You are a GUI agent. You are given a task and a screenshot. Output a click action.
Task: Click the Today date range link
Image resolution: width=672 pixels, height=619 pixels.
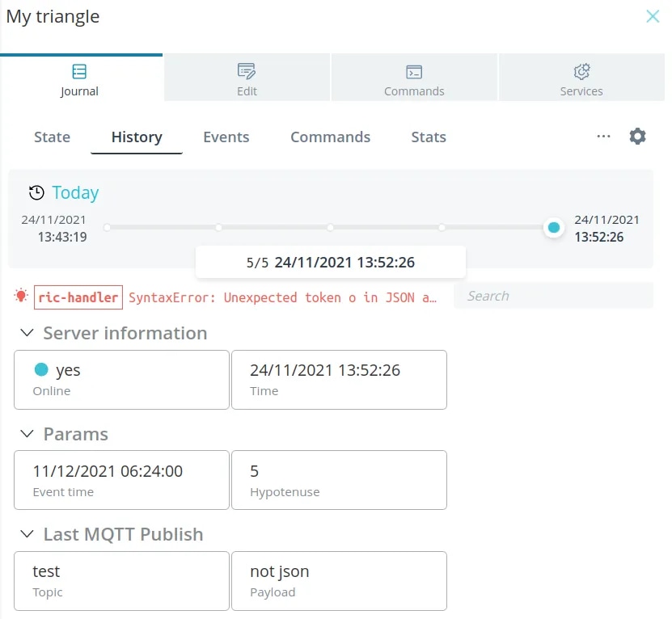75,193
